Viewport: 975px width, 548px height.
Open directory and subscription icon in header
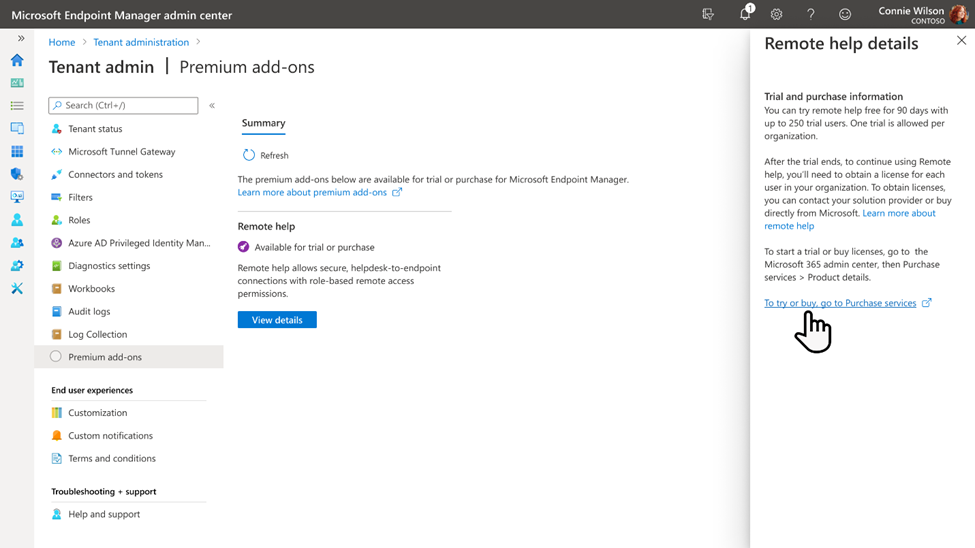pyautogui.click(x=708, y=14)
